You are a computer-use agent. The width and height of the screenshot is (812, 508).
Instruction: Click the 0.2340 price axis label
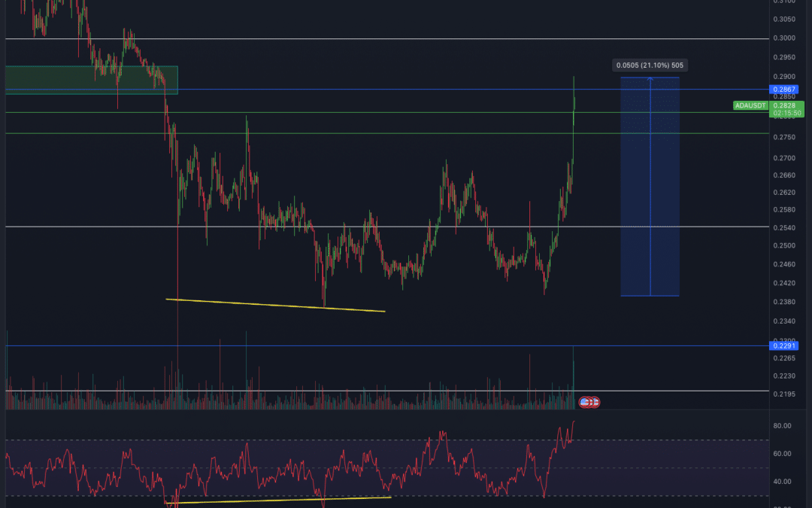pos(784,321)
